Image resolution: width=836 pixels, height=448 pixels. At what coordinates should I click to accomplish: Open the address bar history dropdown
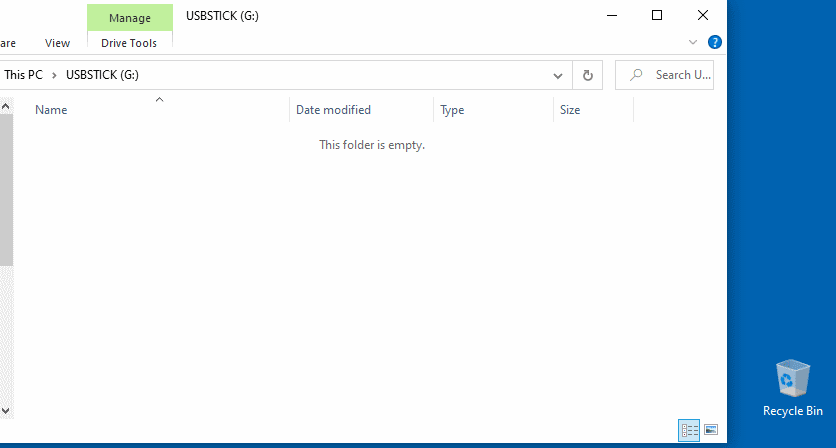pos(558,75)
